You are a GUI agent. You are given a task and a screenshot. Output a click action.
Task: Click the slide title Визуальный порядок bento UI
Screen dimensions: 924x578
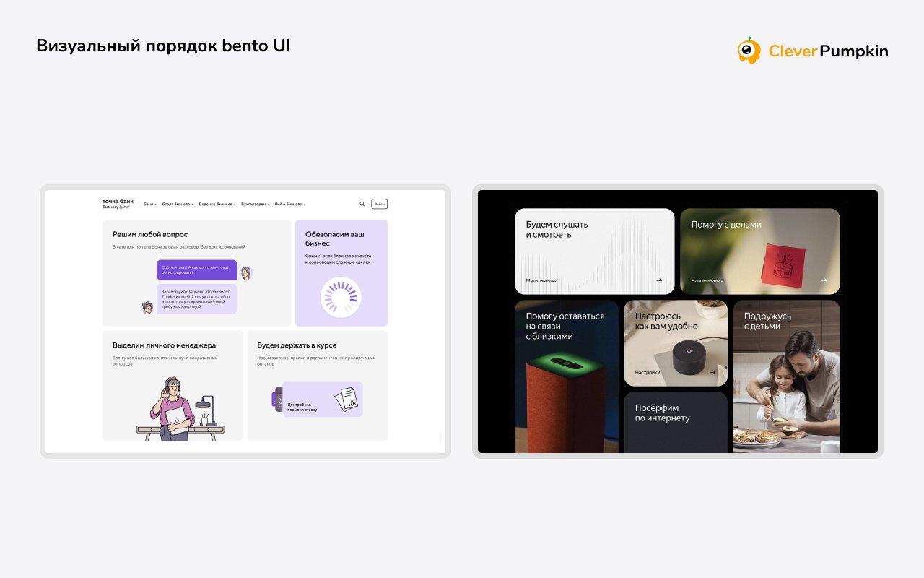click(x=163, y=46)
